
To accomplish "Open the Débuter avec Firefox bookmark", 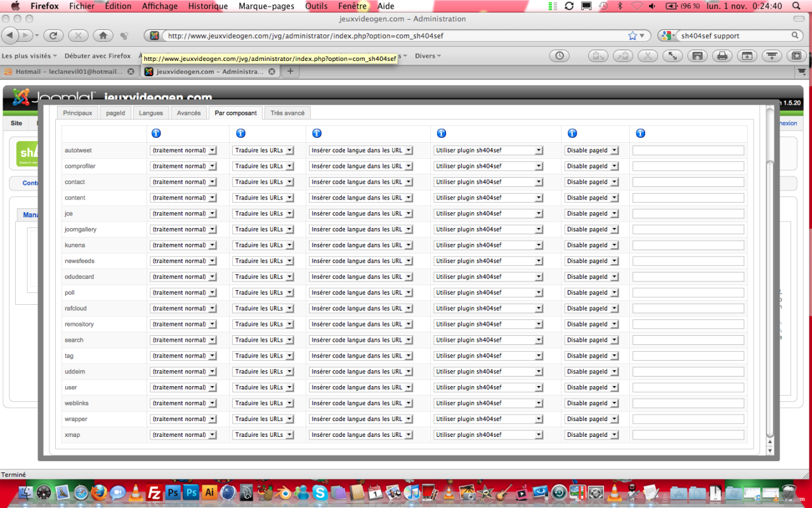I will (97, 56).
